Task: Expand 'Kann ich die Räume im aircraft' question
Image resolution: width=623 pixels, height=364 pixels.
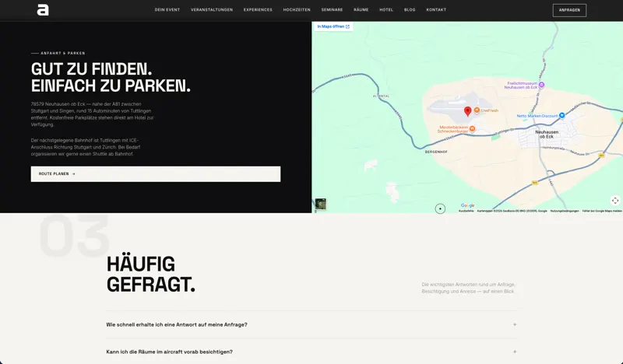Action: click(x=311, y=352)
